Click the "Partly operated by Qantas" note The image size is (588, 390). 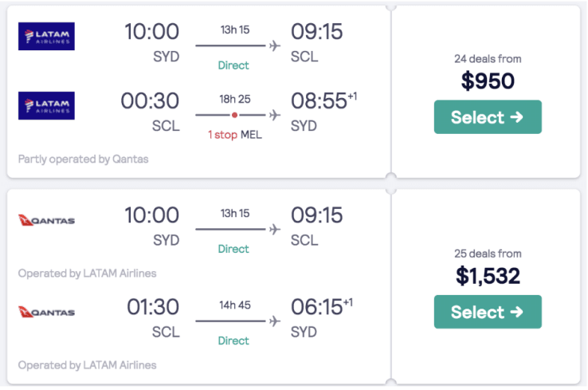(x=83, y=159)
